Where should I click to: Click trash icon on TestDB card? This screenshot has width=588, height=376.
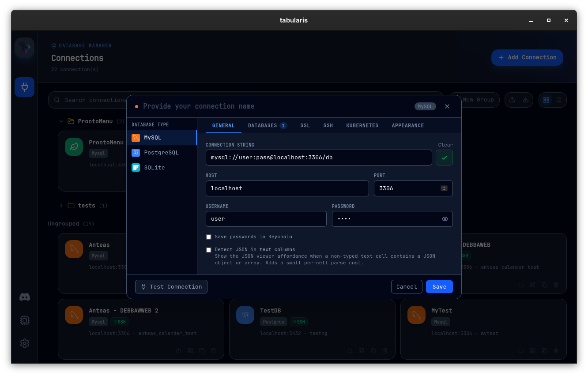(385, 351)
